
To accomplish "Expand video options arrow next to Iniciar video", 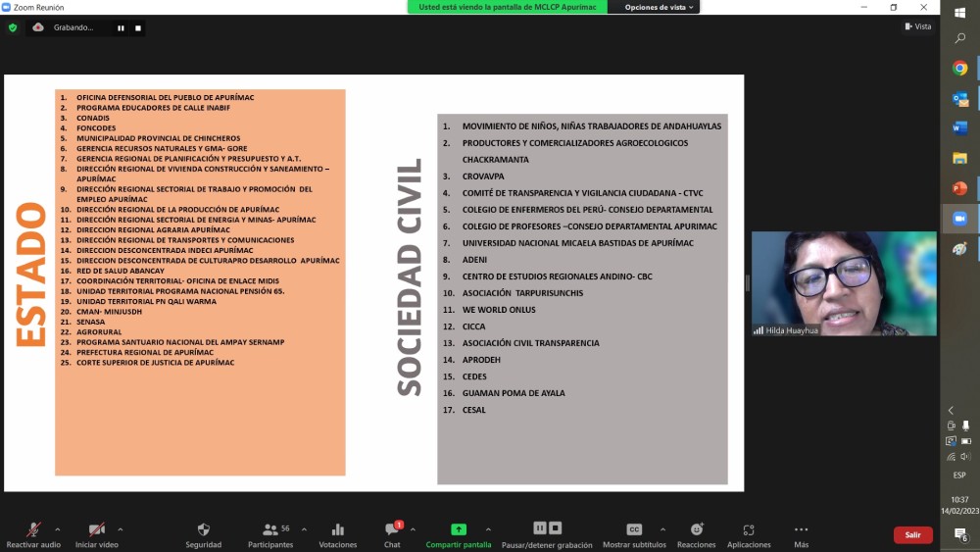I will (x=120, y=529).
